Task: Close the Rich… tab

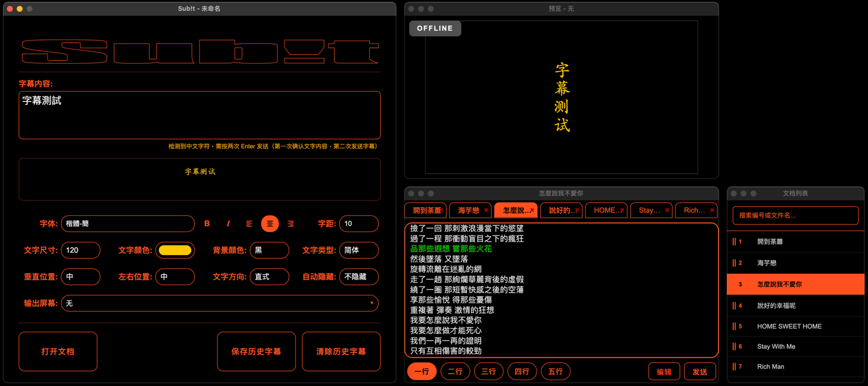Action: [712, 211]
